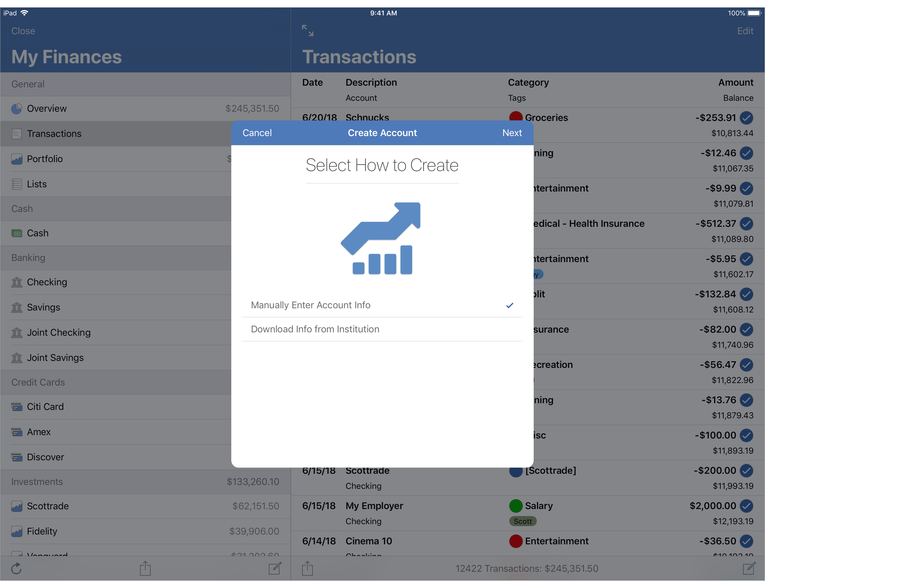Select Manually Enter Account Info option
924x588 pixels.
(x=382, y=305)
